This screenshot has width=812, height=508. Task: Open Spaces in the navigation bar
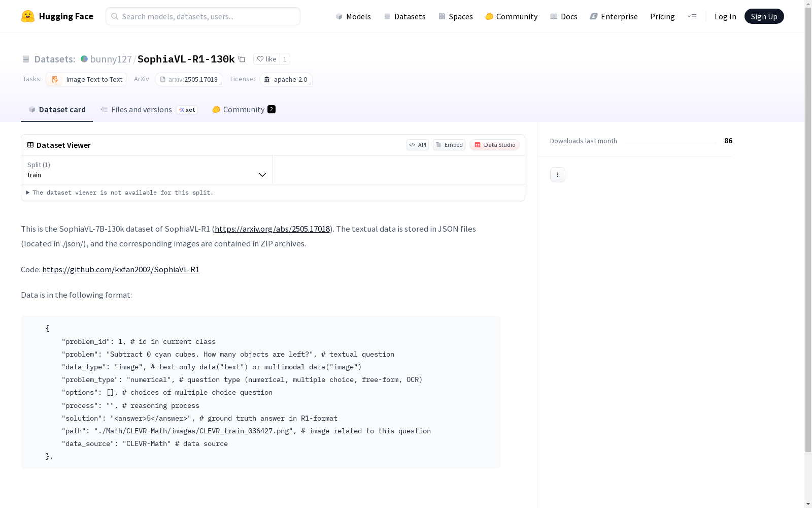click(456, 16)
